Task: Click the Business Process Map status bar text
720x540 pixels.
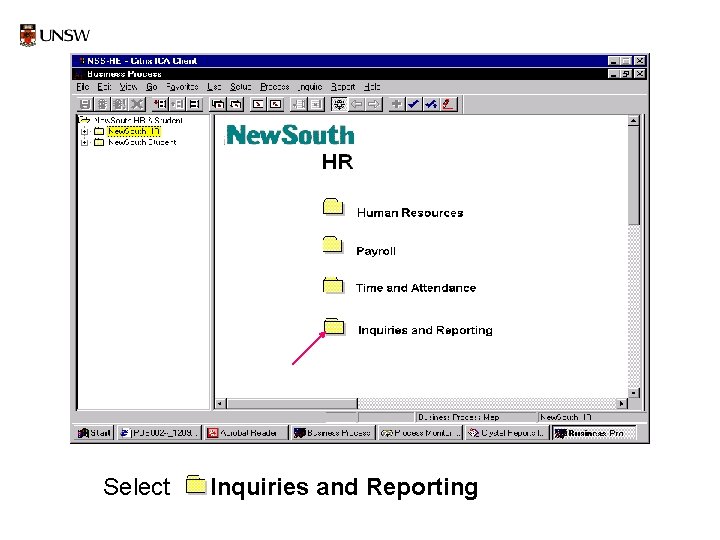Action: click(x=458, y=417)
